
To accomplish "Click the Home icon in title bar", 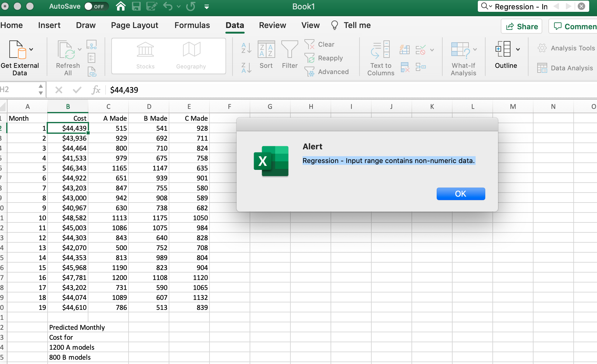I will [x=121, y=6].
